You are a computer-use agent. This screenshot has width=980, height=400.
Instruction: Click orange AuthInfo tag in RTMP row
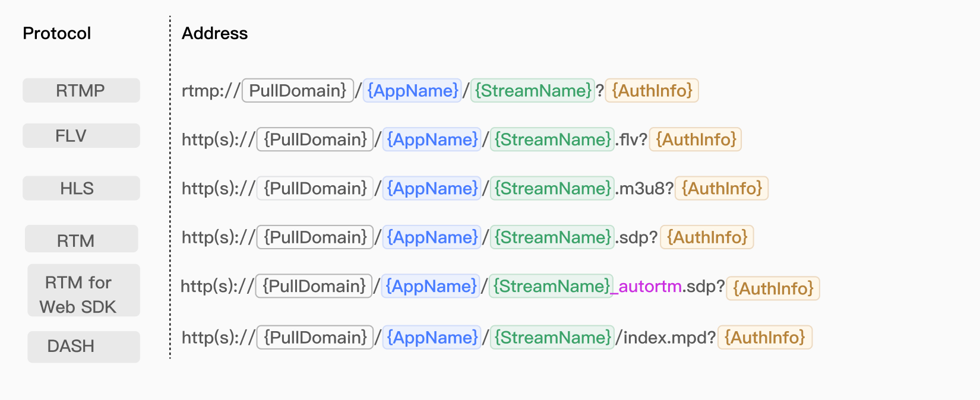(652, 90)
